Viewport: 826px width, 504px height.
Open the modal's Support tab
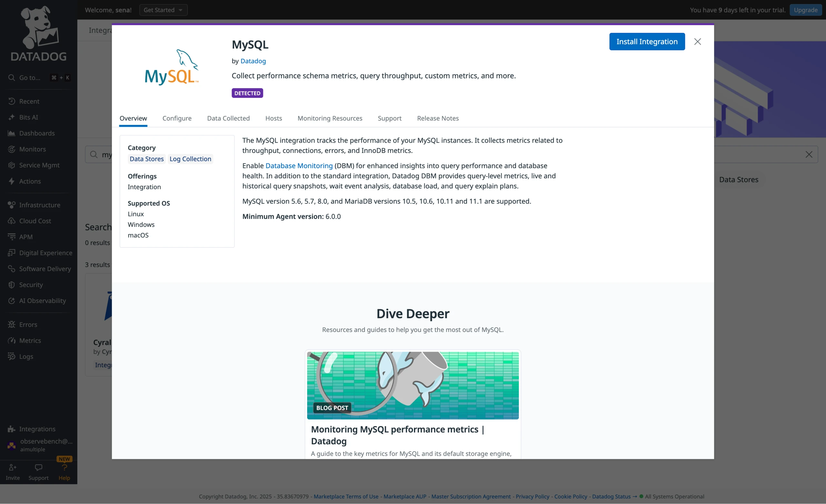tap(389, 118)
